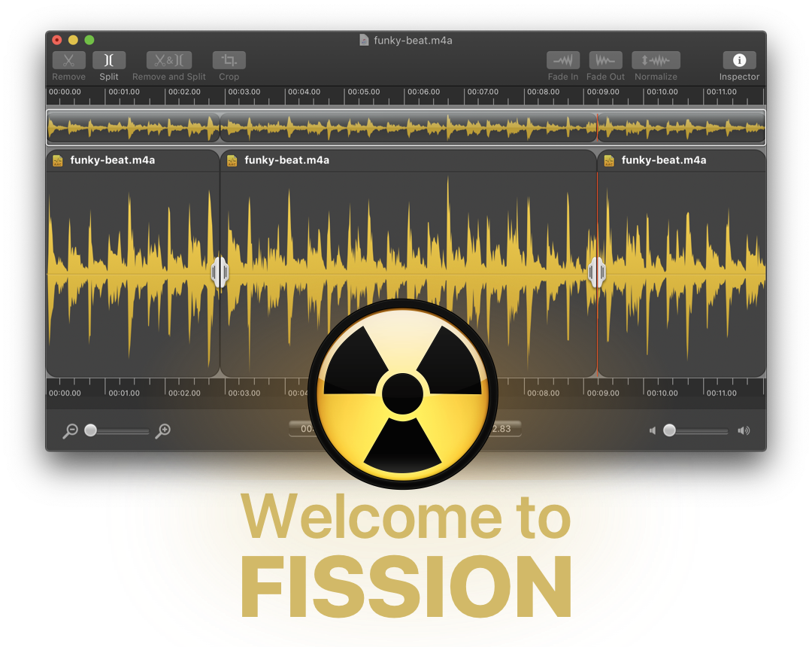Click the Remove and Split label
812x647 pixels.
[x=169, y=77]
